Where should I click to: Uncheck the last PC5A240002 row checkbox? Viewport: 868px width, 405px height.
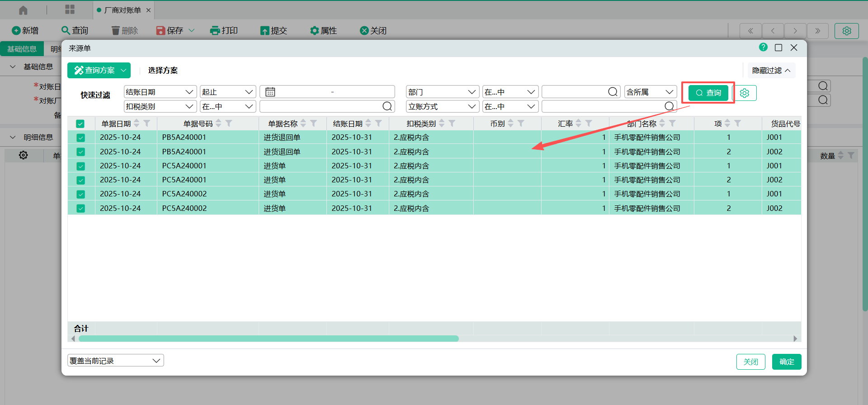[80, 208]
